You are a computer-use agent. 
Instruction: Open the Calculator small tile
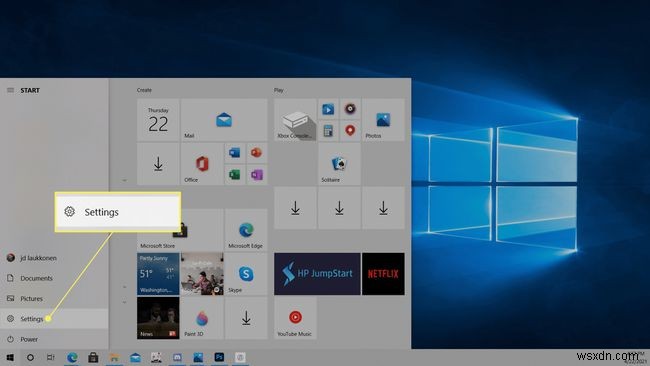click(x=328, y=131)
